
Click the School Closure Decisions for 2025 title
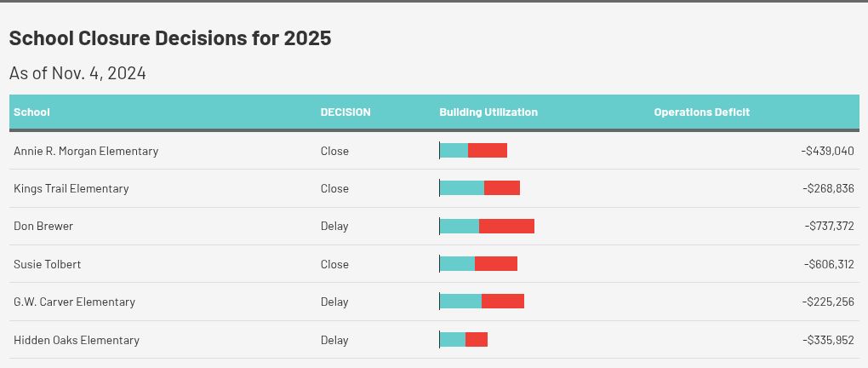170,38
